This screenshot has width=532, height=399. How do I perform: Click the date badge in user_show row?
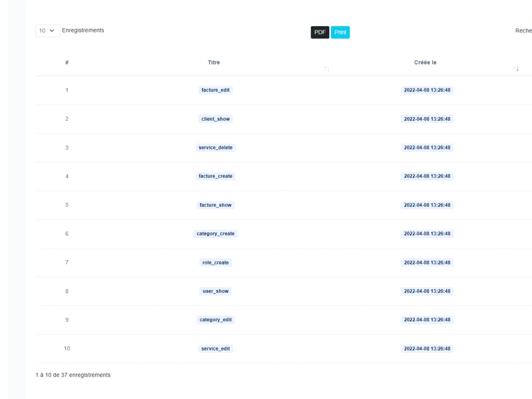427,291
